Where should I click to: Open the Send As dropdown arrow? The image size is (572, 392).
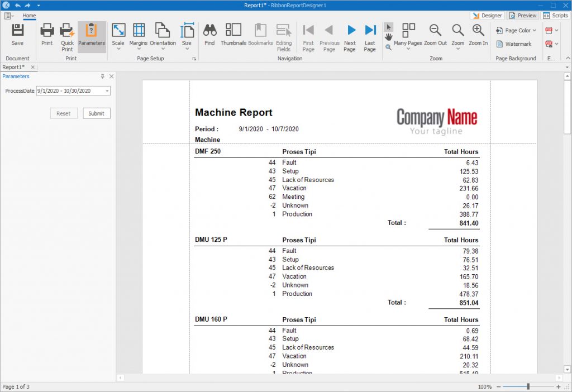[x=557, y=44]
